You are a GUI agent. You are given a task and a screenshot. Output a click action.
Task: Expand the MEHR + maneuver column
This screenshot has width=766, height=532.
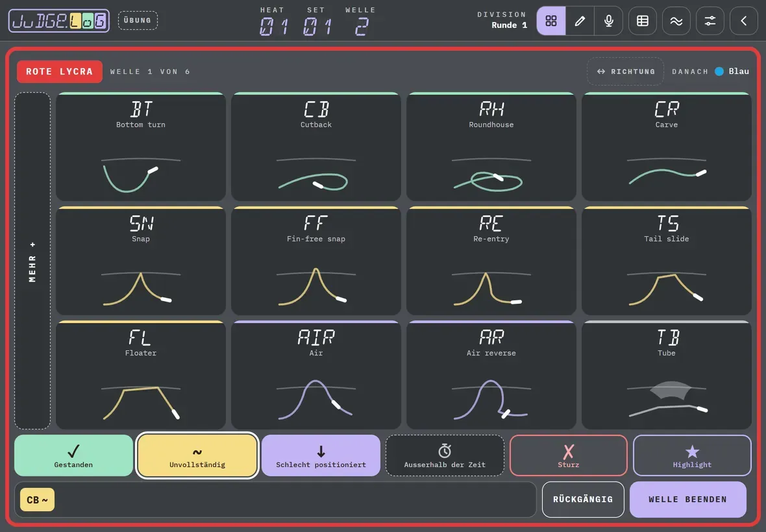(32, 261)
